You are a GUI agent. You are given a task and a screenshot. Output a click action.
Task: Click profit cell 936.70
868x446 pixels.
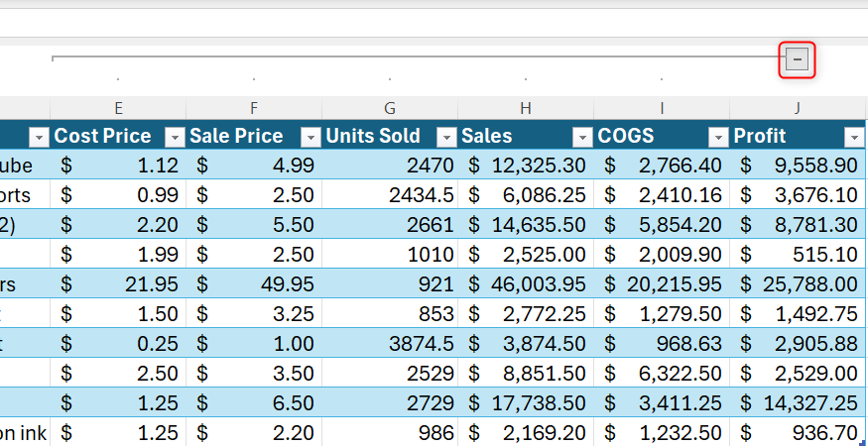pyautogui.click(x=798, y=432)
